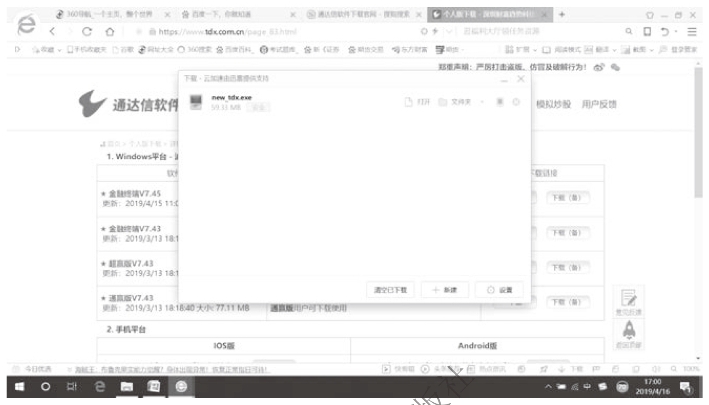
Task: Open 下载 manager from status bar
Action: pyautogui.click(x=571, y=369)
